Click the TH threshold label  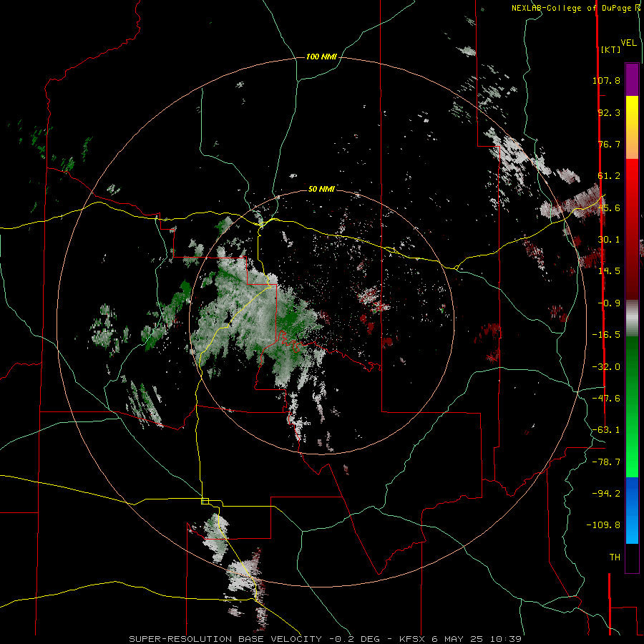[x=615, y=557]
